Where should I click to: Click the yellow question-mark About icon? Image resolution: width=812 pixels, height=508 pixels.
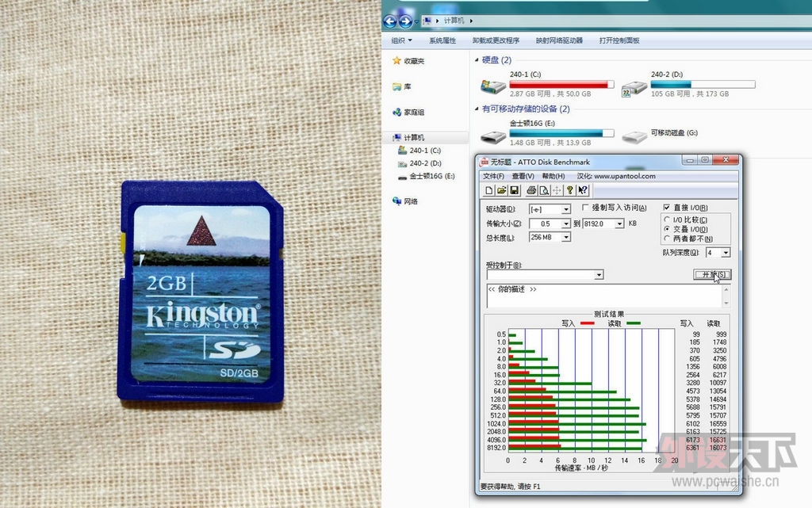coord(569,190)
